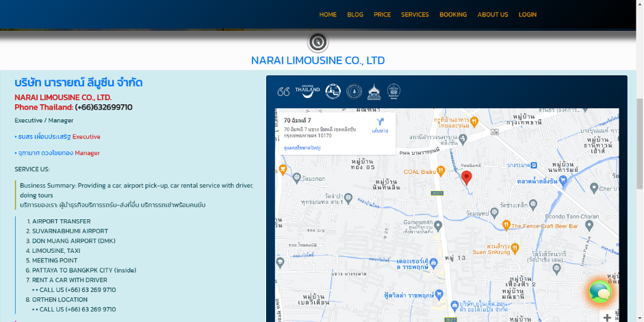
Task: Click the COAL Bistro restaurant marker
Action: (441, 171)
